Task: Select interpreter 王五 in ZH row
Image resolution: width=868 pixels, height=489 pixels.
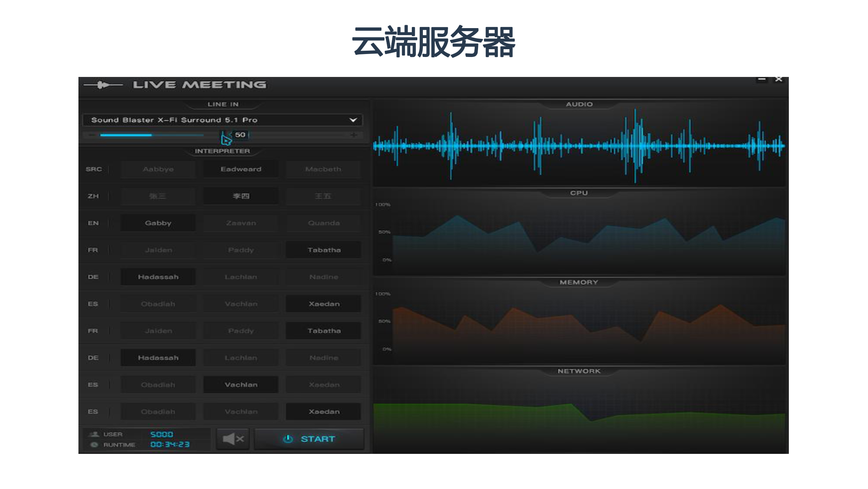Action: tap(323, 196)
